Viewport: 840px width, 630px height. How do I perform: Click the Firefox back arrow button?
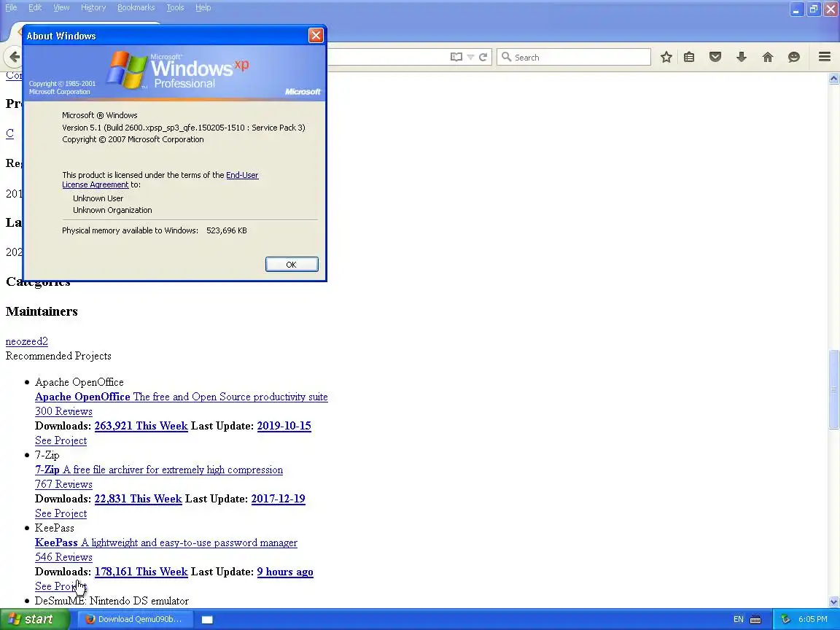click(14, 57)
